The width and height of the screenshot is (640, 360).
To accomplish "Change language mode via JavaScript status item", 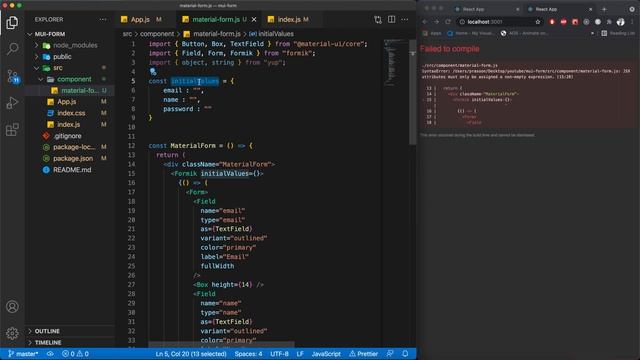I will click(x=326, y=354).
